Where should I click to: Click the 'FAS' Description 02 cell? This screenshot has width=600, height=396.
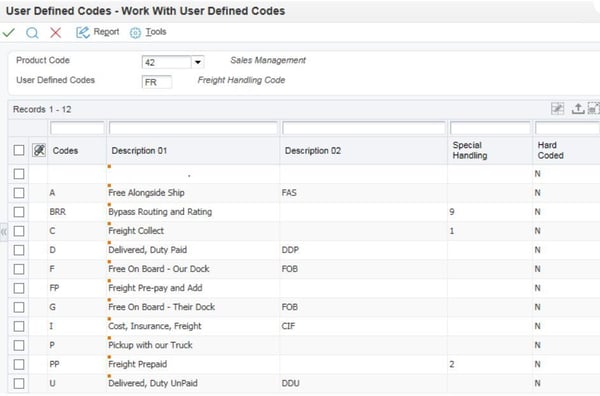(x=289, y=193)
